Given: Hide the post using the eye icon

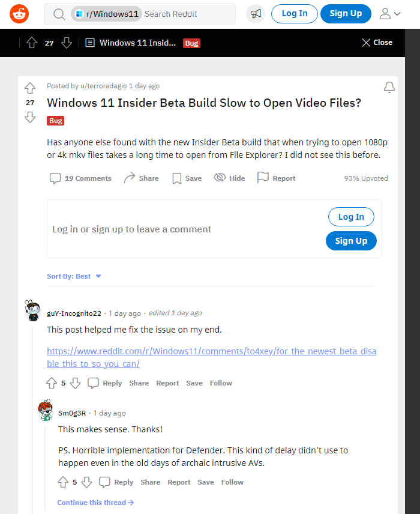Looking at the screenshot, I should (x=229, y=178).
